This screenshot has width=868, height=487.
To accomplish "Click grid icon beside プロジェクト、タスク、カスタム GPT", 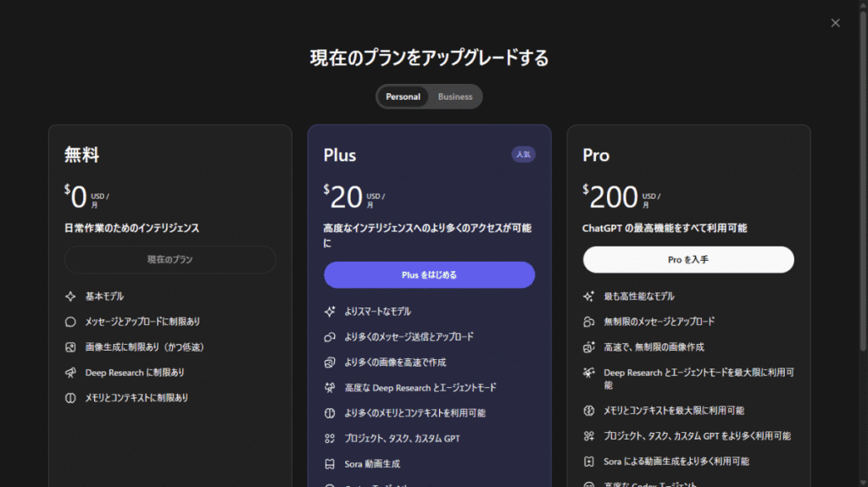I will click(x=330, y=439).
